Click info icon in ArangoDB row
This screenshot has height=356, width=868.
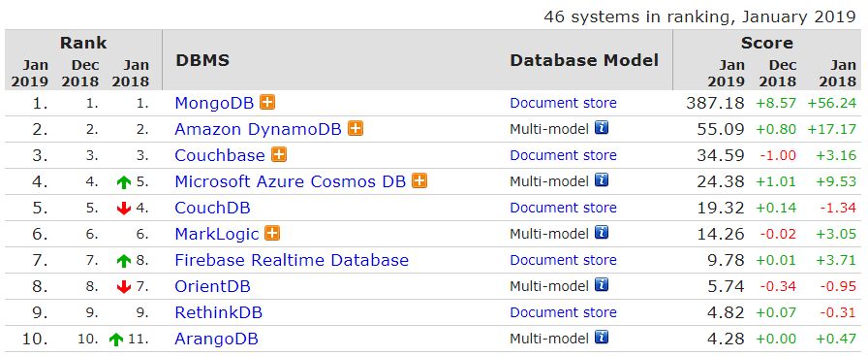[602, 338]
